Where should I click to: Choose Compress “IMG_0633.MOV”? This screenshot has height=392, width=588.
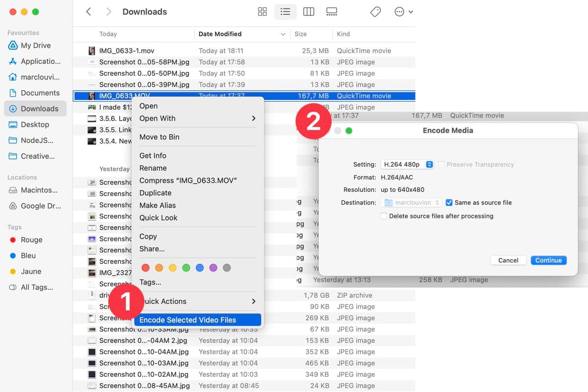coord(197,181)
